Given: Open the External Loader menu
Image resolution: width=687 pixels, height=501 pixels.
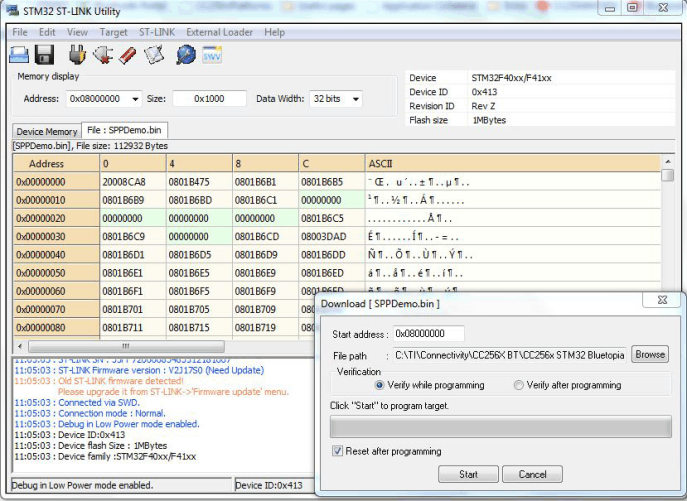Looking at the screenshot, I should tap(219, 32).
